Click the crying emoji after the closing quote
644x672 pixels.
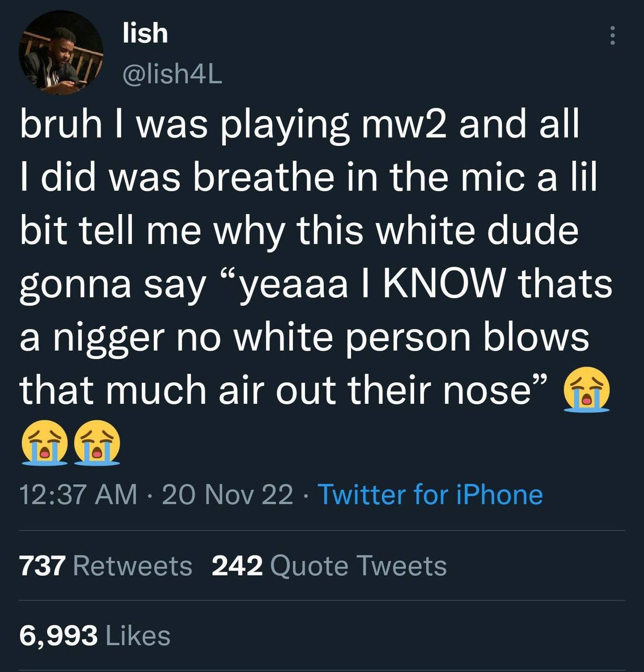tap(586, 390)
